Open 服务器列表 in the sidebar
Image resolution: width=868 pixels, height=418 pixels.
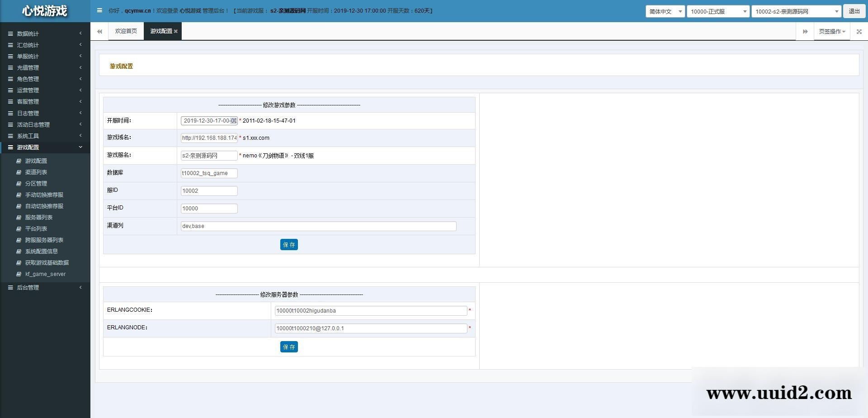click(x=38, y=218)
